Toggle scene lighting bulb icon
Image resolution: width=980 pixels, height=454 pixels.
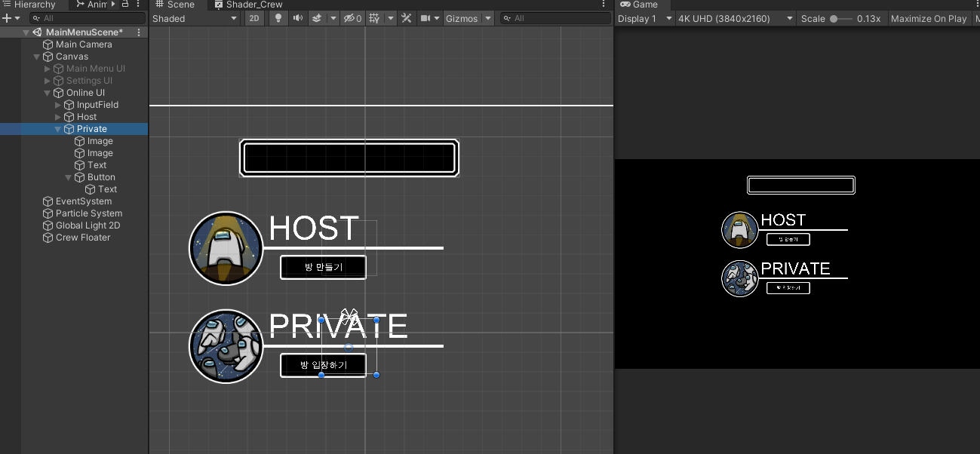(x=278, y=18)
